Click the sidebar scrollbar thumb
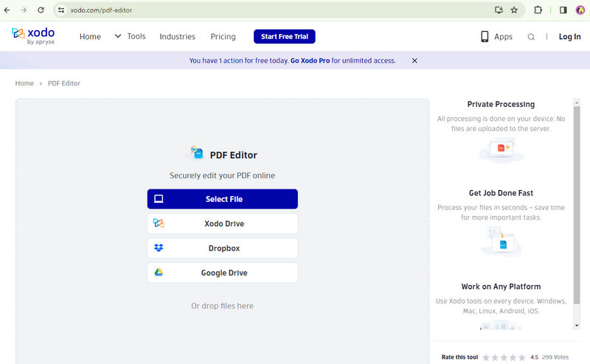The image size is (590, 364). [x=577, y=205]
